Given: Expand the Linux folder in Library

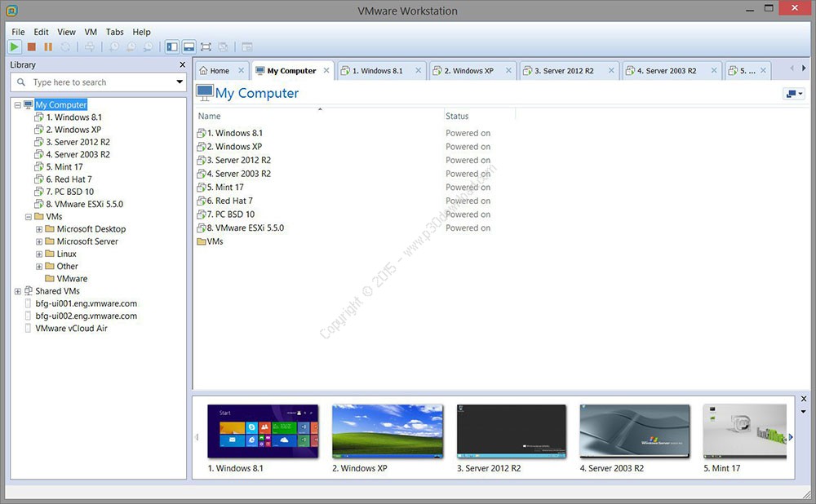Looking at the screenshot, I should coord(39,254).
